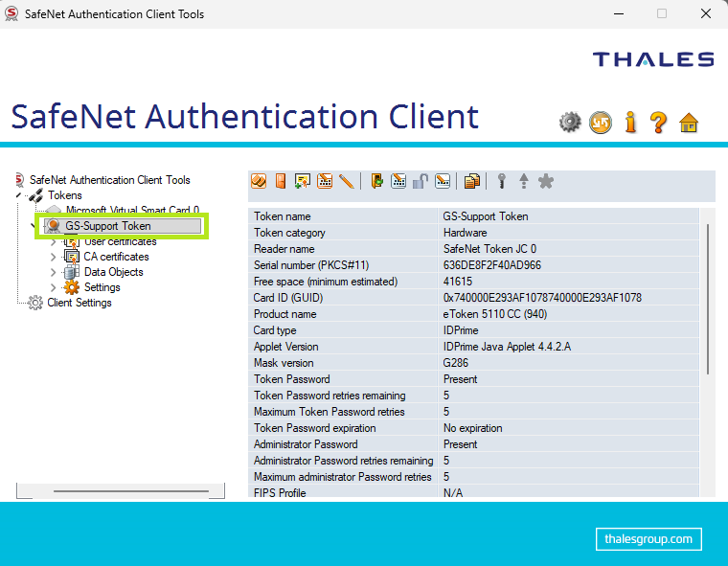728x566 pixels.
Task: Click the door with green arrow icon
Action: (x=377, y=181)
